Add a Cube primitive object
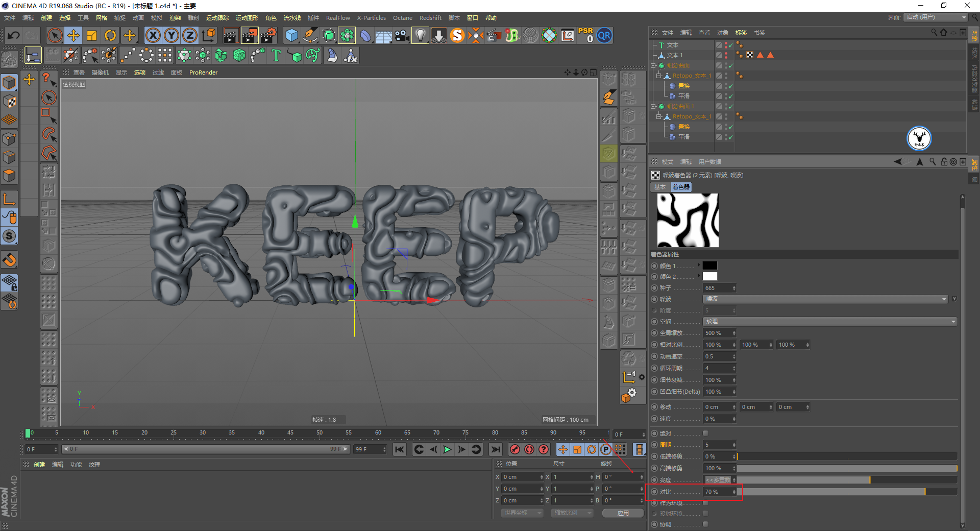 pyautogui.click(x=291, y=35)
